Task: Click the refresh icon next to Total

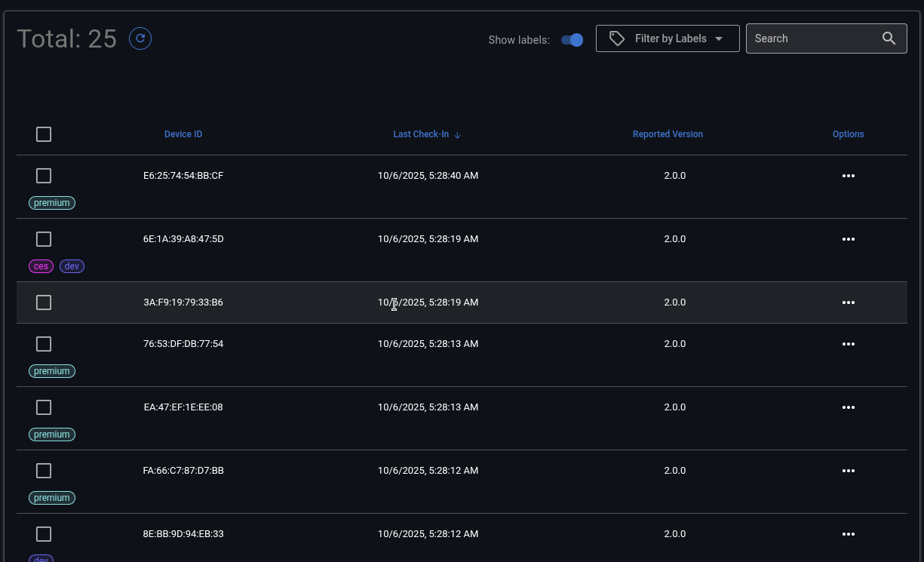Action: 140,38
